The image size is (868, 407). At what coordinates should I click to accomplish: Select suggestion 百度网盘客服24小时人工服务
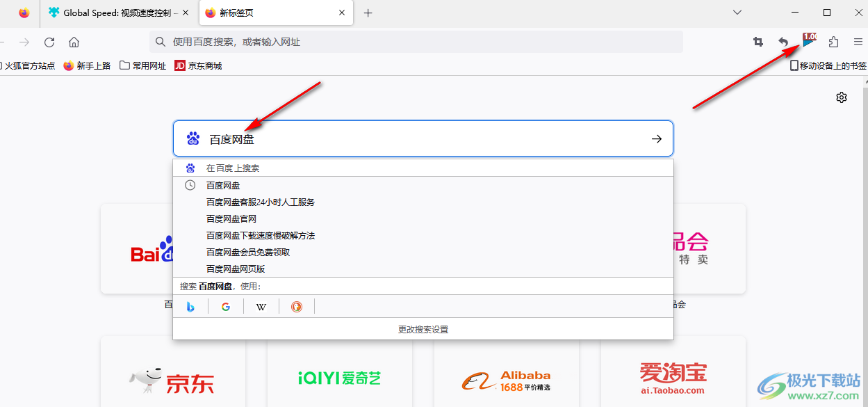[x=423, y=202]
